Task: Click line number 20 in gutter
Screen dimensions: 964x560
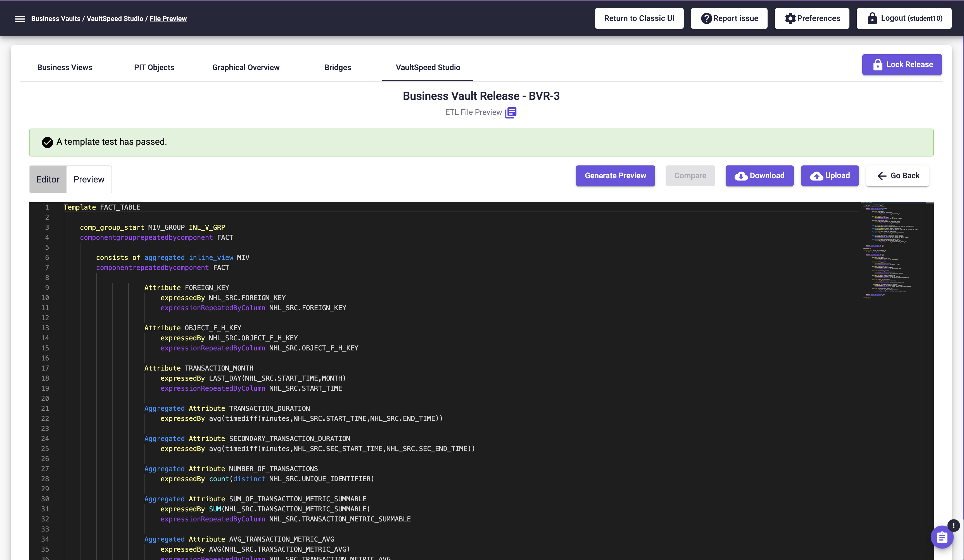Action: [x=45, y=398]
